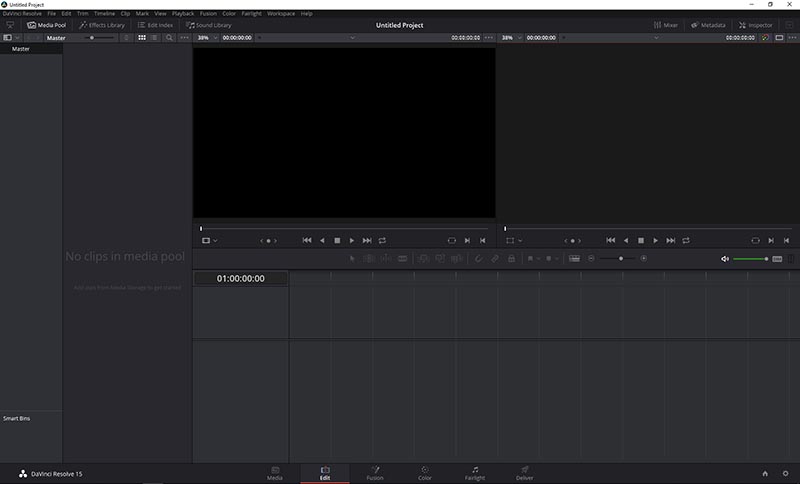Open timeline viewer zoom 38% dropdown
This screenshot has width=800, height=484.
click(x=511, y=38)
